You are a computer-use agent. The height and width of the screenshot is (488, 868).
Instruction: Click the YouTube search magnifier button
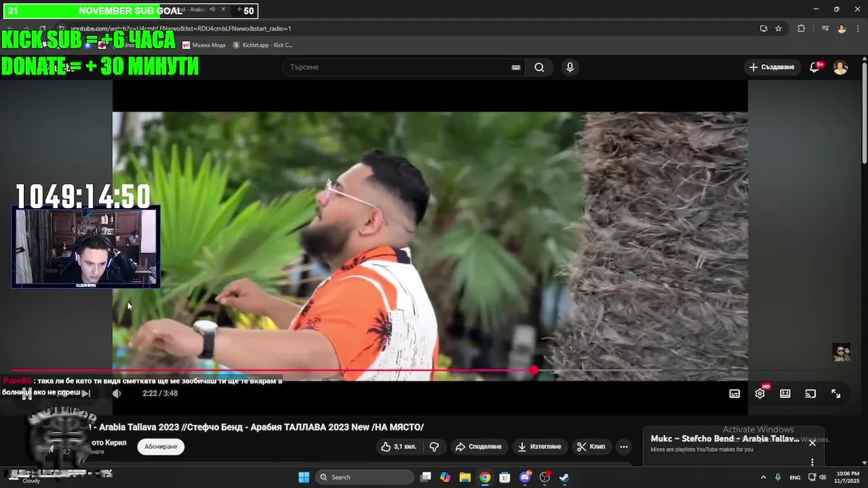[x=539, y=67]
